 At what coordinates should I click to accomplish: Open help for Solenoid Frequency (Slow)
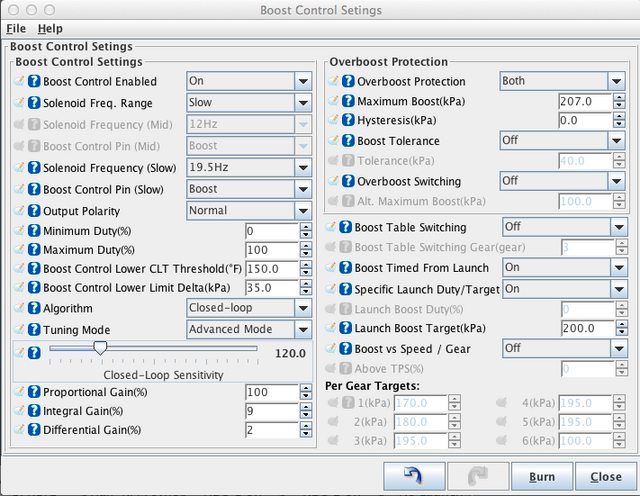34,168
